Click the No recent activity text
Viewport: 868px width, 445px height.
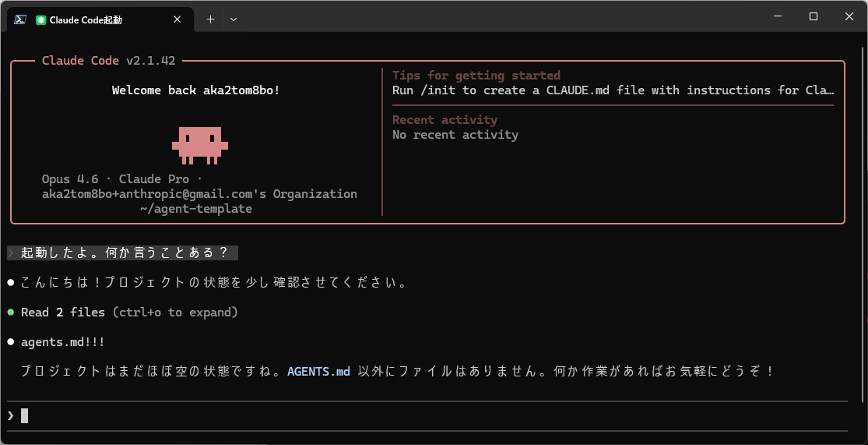tap(455, 135)
